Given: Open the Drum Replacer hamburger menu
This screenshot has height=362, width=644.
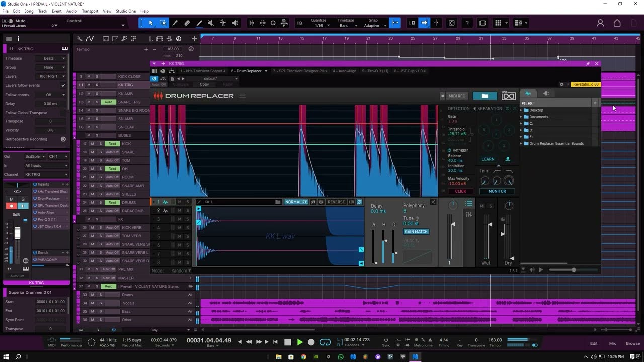Looking at the screenshot, I should [242, 96].
